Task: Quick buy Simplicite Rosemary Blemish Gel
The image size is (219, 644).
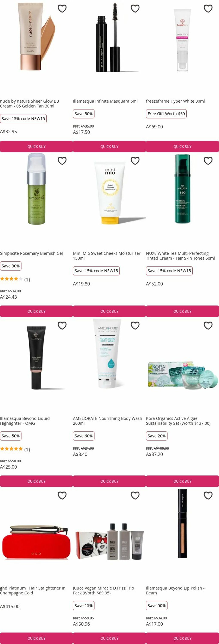Action: coord(36,311)
